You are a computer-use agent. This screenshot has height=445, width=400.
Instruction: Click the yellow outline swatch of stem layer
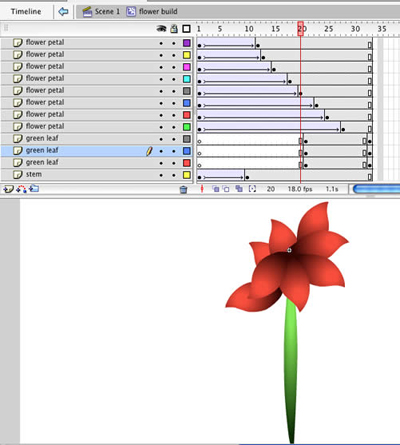187,175
